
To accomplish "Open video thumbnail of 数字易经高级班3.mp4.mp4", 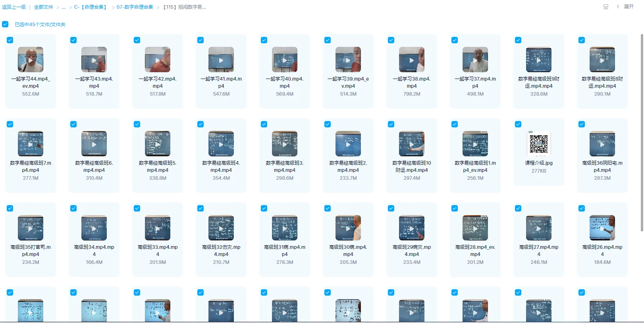I will click(x=285, y=144).
